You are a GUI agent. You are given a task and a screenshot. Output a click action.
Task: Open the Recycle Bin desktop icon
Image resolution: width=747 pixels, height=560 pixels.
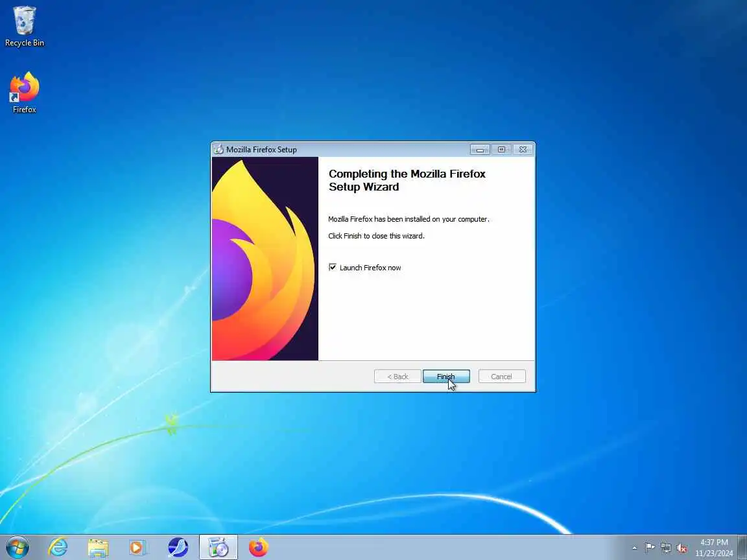(24, 27)
